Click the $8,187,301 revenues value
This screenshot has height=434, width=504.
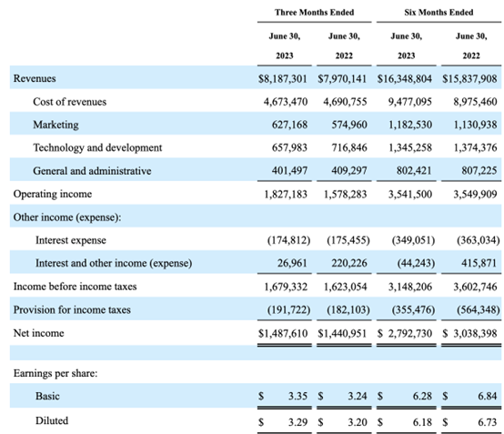pyautogui.click(x=283, y=79)
